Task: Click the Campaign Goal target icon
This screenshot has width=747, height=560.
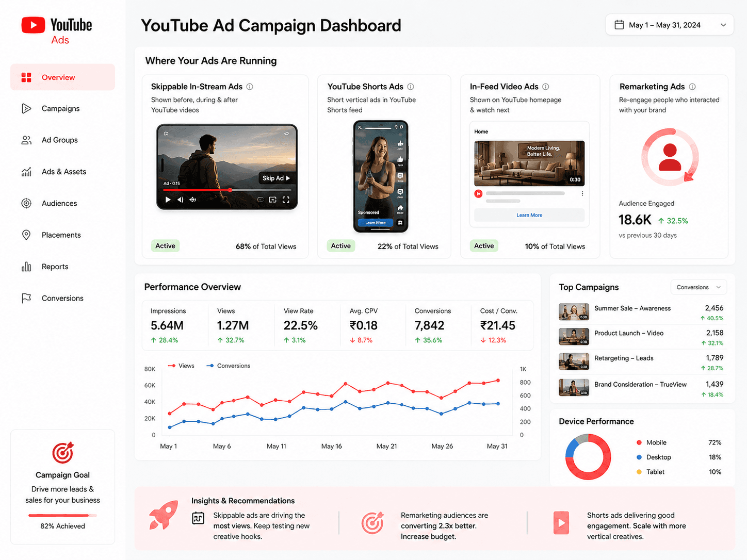Action: tap(63, 453)
